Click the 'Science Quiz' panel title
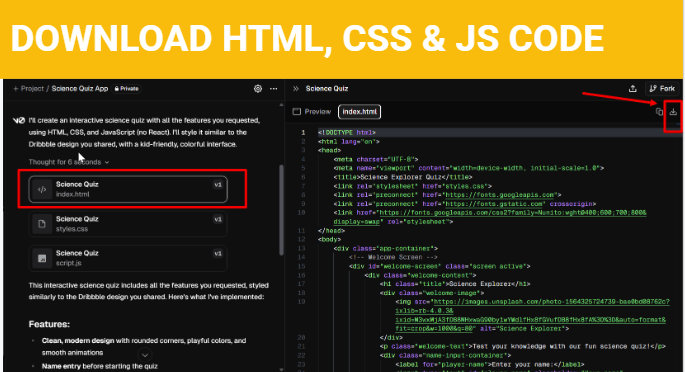This screenshot has width=685, height=372. 327,89
